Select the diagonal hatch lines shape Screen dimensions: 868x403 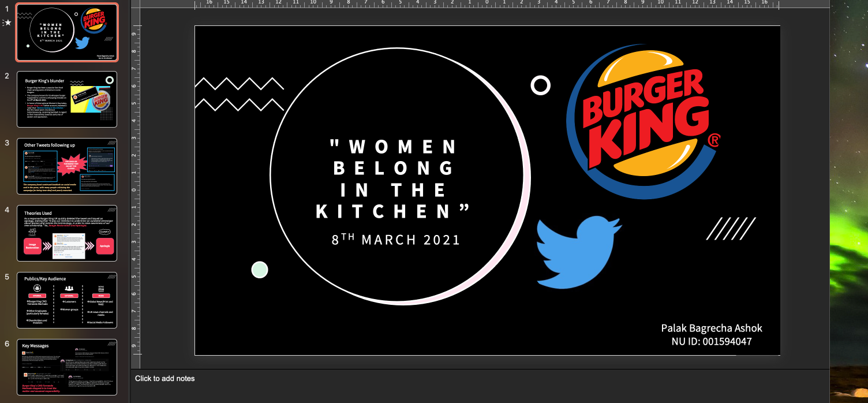click(x=731, y=229)
